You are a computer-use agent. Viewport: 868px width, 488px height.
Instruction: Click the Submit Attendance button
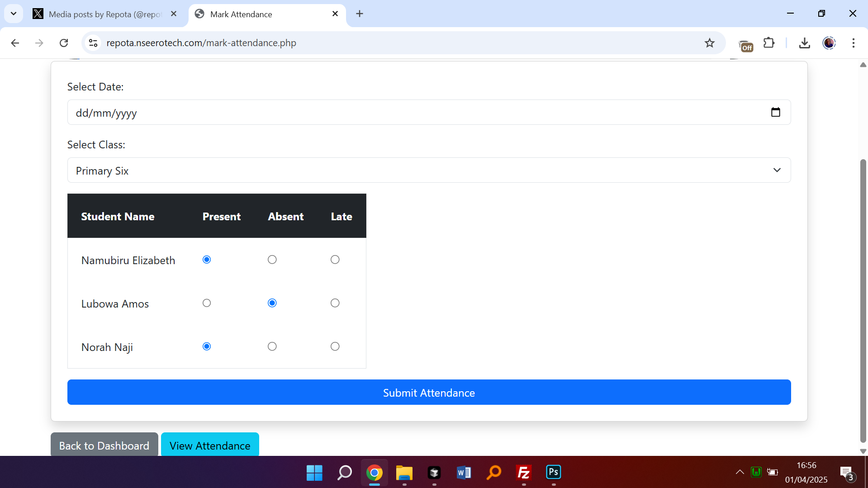click(428, 392)
